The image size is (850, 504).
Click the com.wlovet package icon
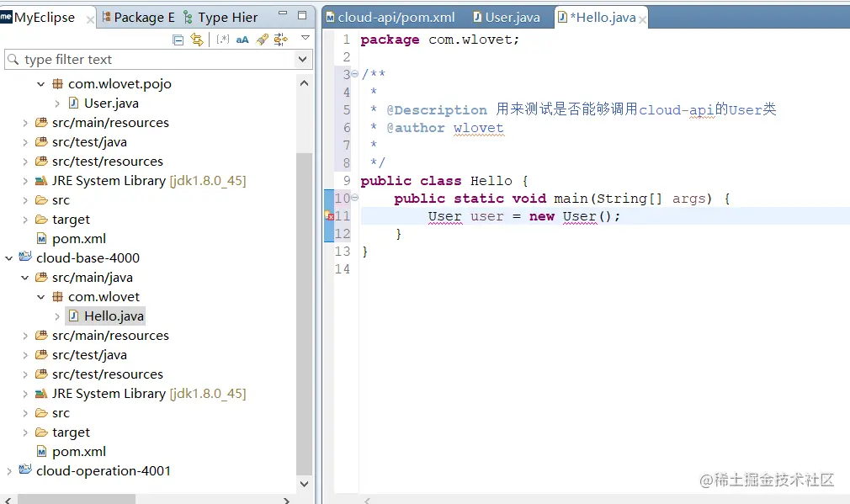pyautogui.click(x=57, y=297)
